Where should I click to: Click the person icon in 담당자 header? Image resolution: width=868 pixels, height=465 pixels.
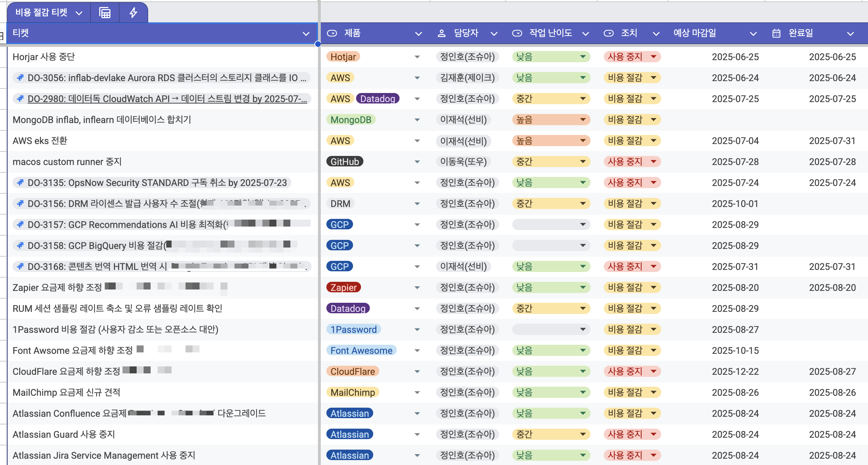(x=442, y=33)
